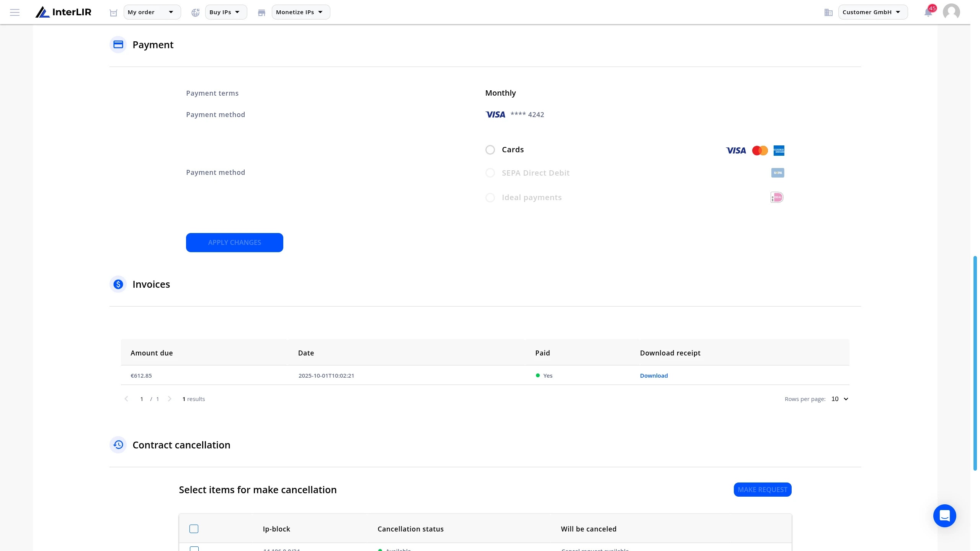The width and height of the screenshot is (980, 551).
Task: Click the company building icon
Action: click(828, 13)
